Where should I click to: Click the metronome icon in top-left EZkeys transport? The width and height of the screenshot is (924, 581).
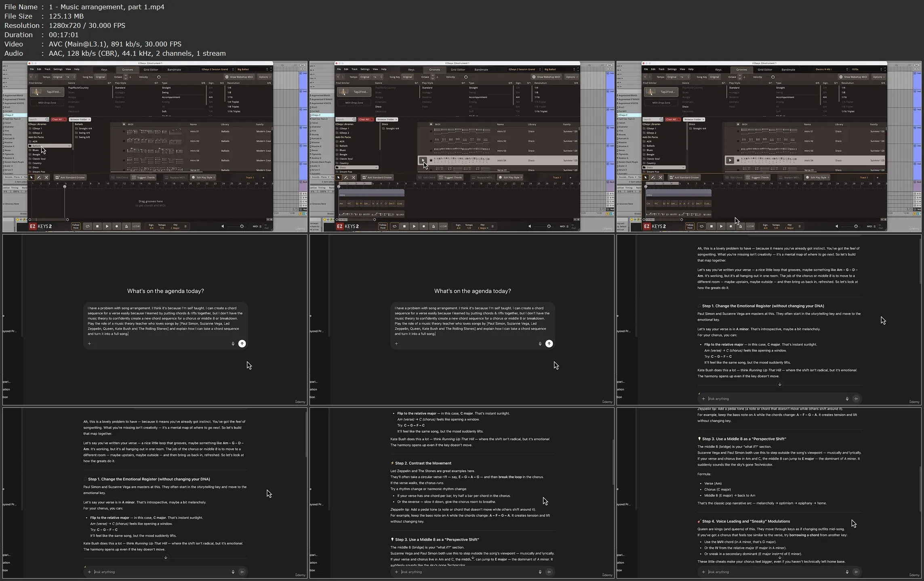126,227
